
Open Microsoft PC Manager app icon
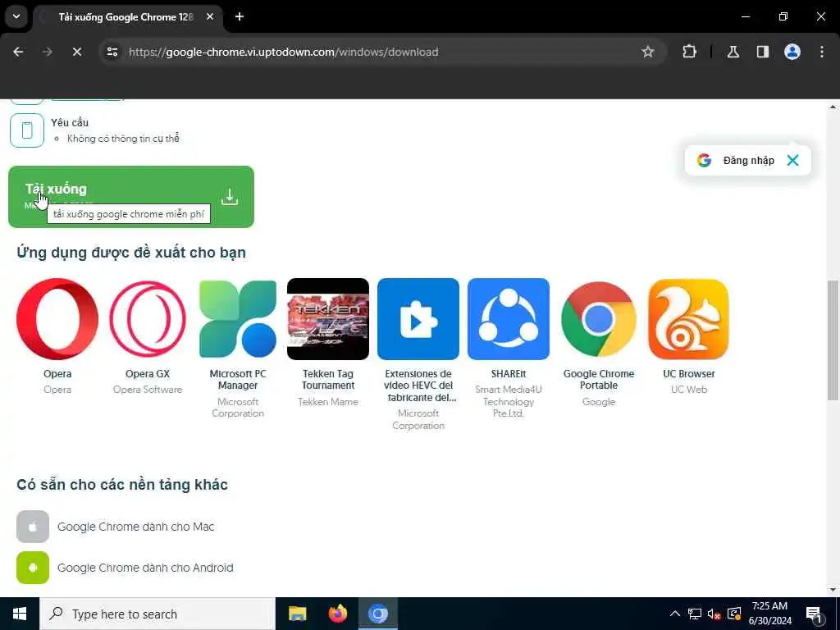(238, 319)
